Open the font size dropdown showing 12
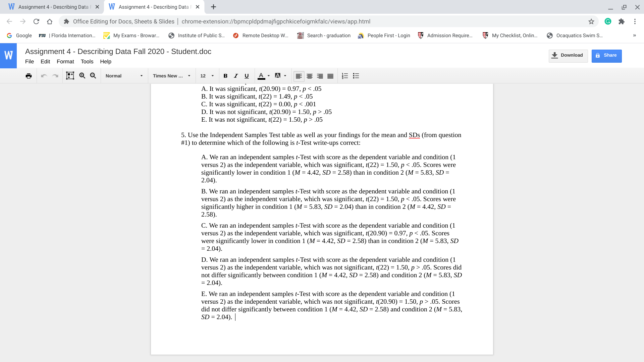The width and height of the screenshot is (644, 362). tap(207, 76)
